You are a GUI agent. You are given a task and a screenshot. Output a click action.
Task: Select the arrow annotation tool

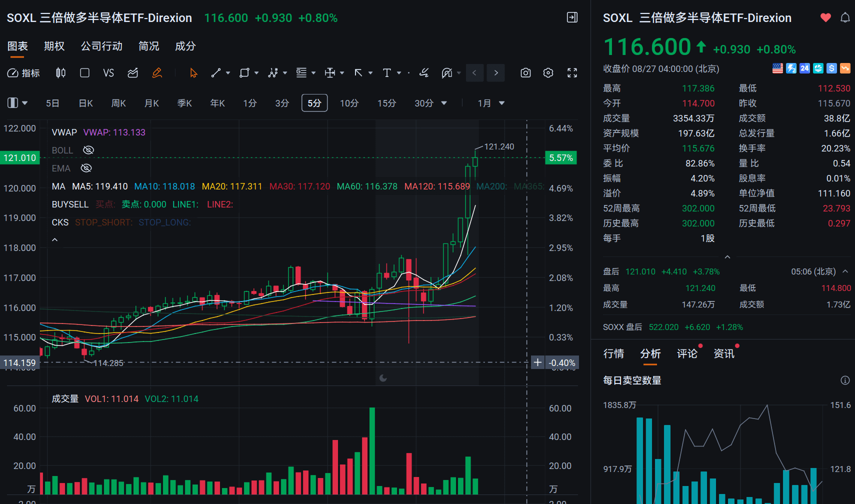pos(358,73)
